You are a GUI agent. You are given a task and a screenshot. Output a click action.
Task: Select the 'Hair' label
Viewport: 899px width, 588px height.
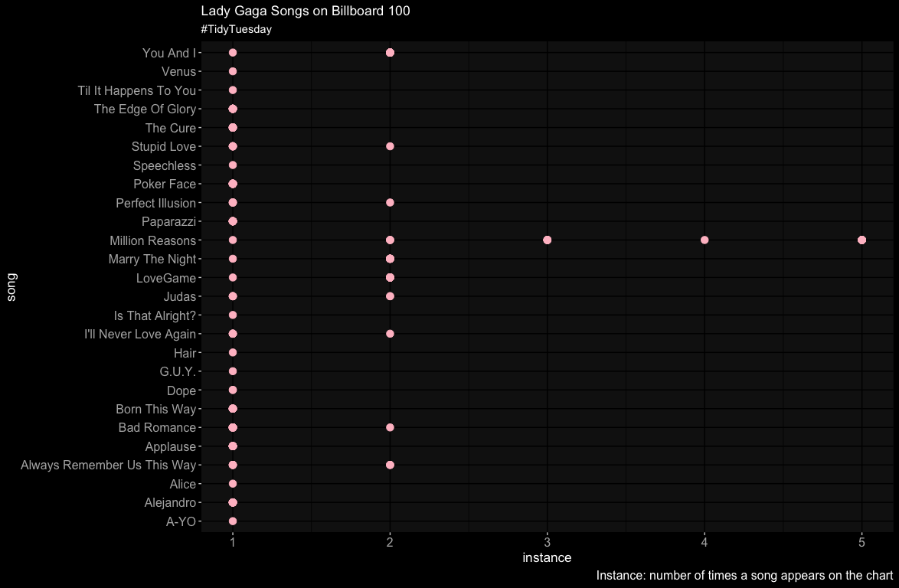pos(185,353)
